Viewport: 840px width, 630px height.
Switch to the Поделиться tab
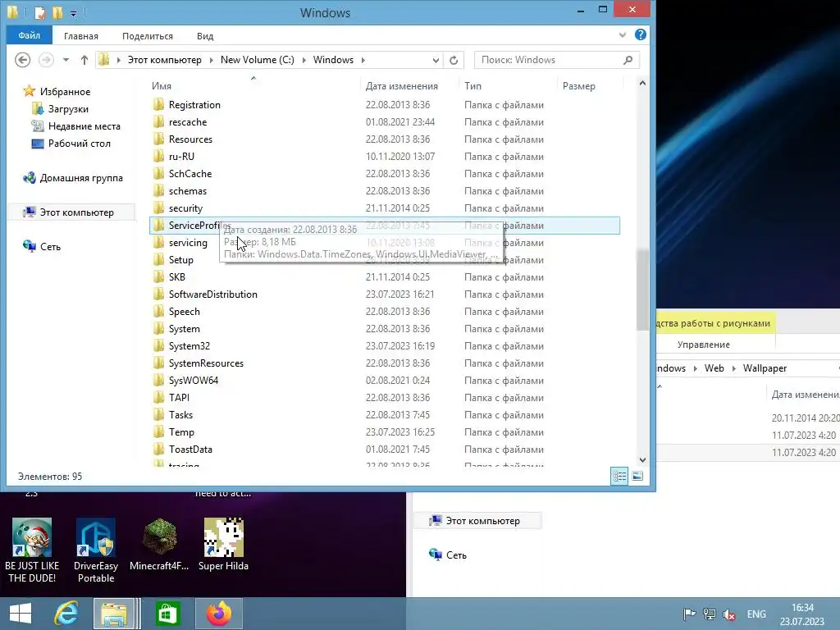coord(148,36)
